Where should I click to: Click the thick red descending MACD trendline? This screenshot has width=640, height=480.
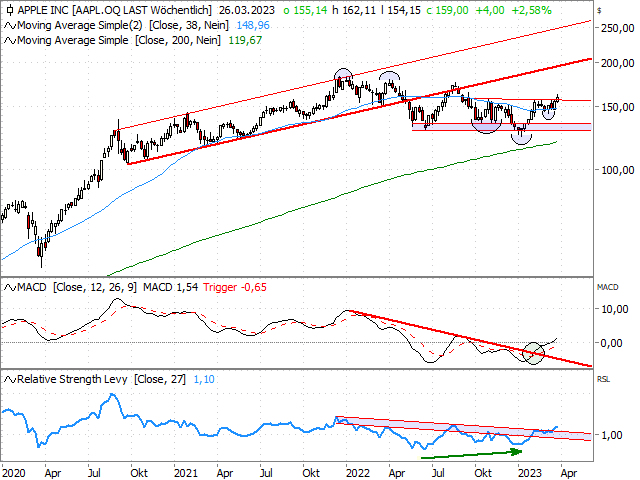point(469,338)
